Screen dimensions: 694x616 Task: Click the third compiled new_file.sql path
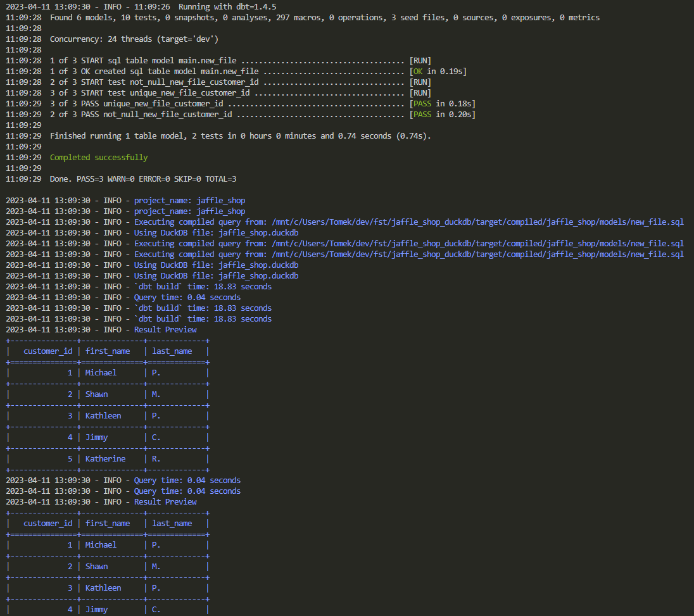click(x=477, y=255)
